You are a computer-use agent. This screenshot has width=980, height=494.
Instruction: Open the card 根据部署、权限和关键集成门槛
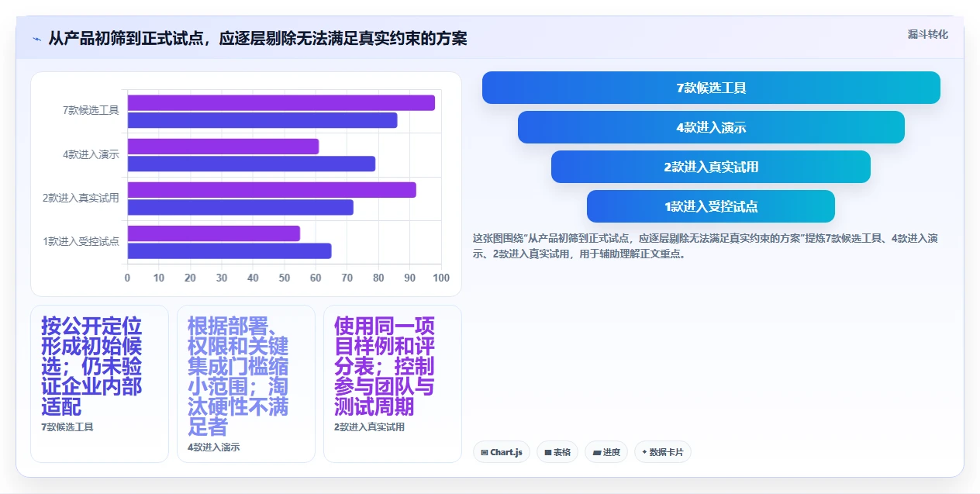pyautogui.click(x=246, y=384)
